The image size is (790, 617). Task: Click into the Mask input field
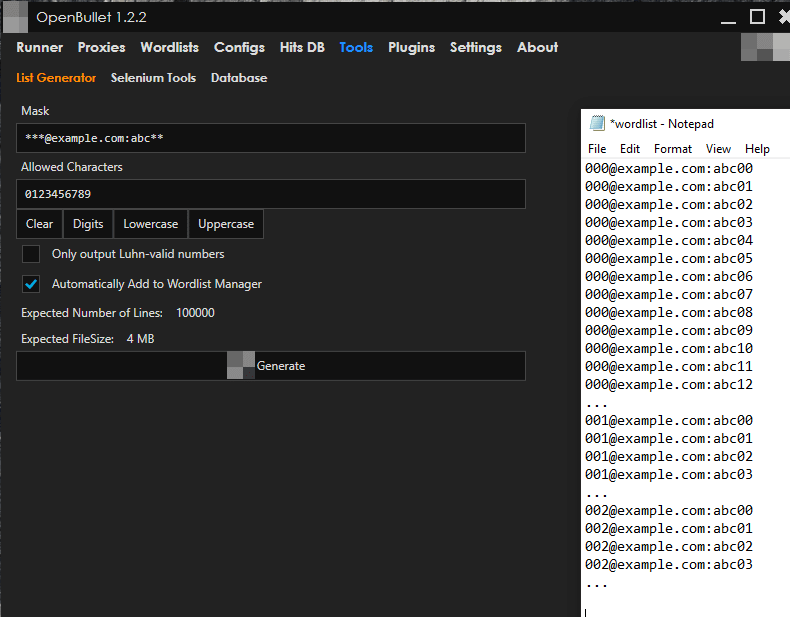pos(270,138)
